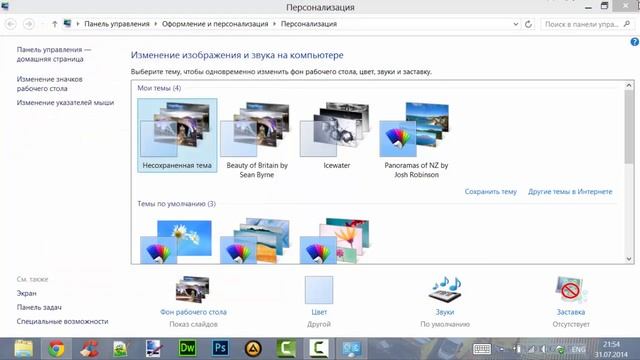
Task: Go back with the address bar back arrow
Action: click(x=11, y=24)
